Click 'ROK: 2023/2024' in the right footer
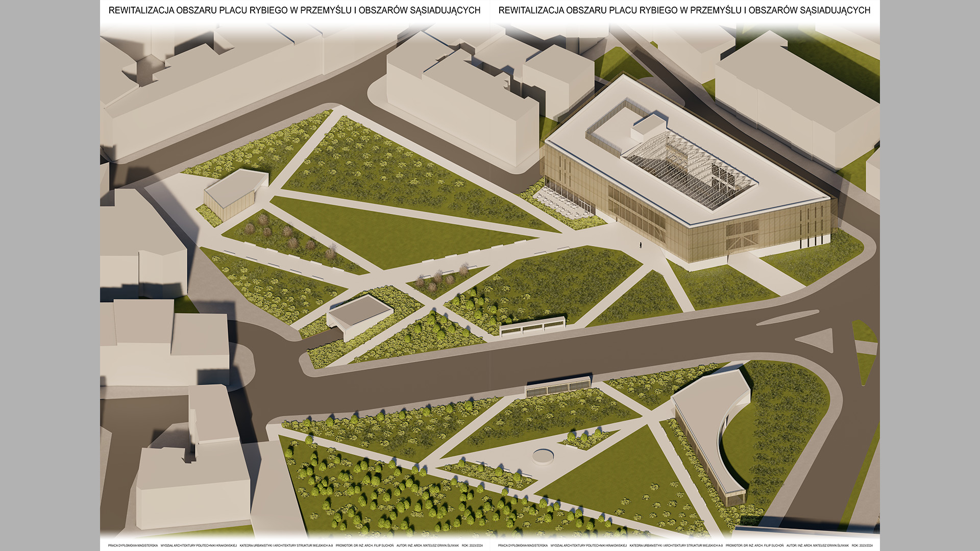 (862, 545)
